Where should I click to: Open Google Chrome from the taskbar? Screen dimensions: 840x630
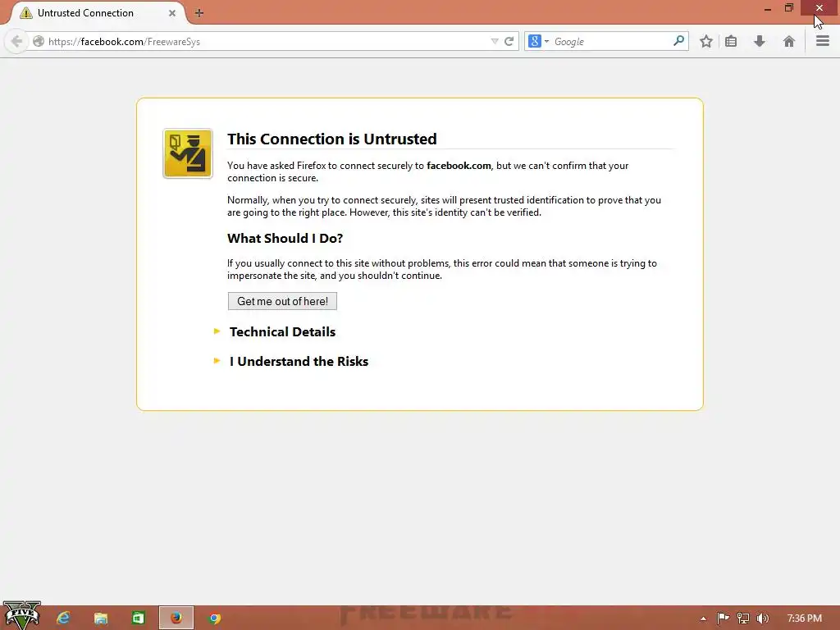[214, 619]
